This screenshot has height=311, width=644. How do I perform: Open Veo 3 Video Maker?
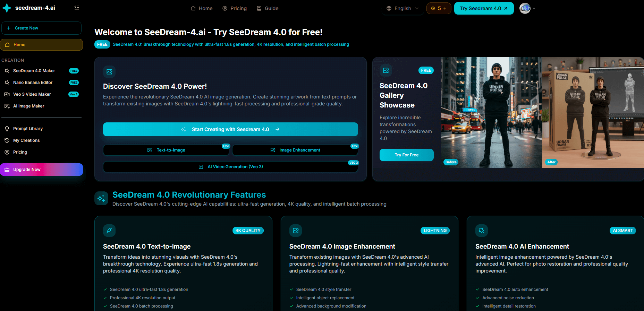click(32, 94)
